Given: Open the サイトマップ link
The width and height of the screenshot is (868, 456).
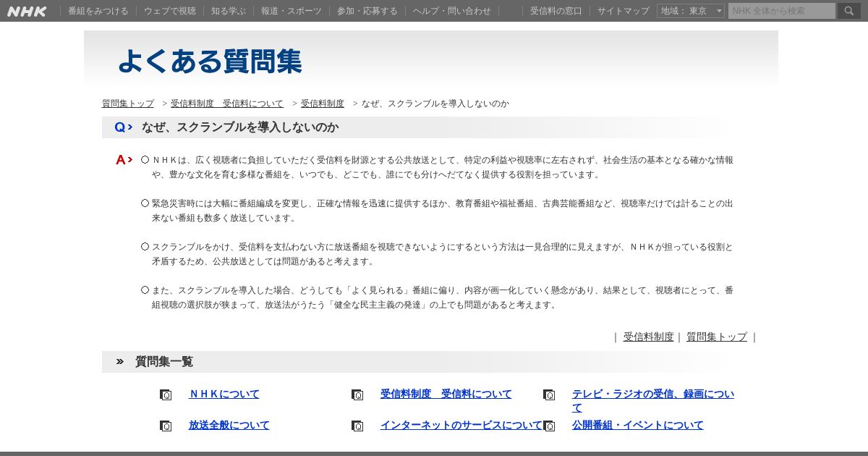Looking at the screenshot, I should coord(624,11).
